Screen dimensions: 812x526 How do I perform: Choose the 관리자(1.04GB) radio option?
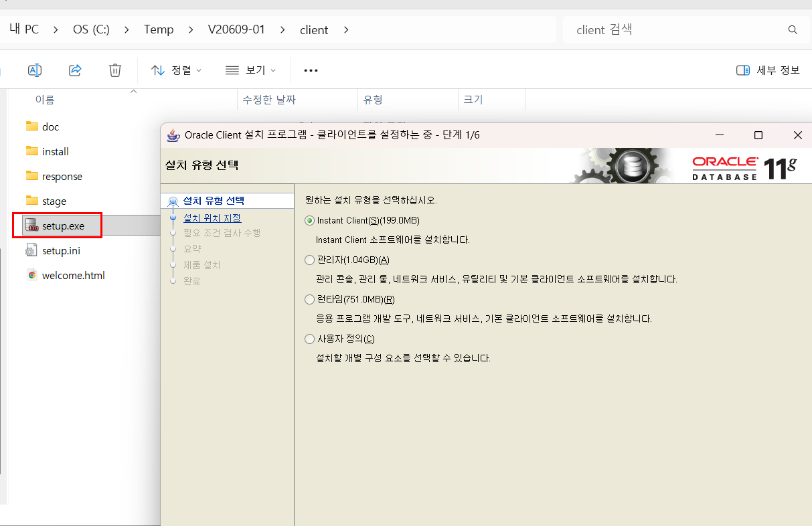tap(309, 260)
